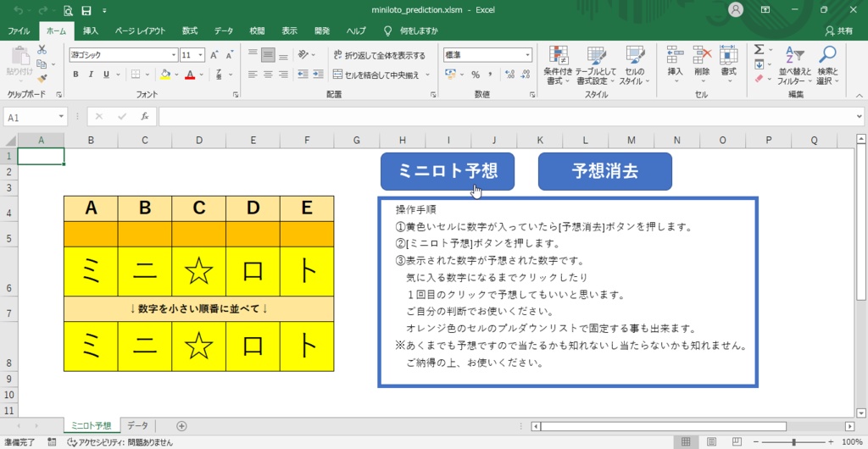Toggle align left option
The width and height of the screenshot is (868, 449).
(253, 74)
